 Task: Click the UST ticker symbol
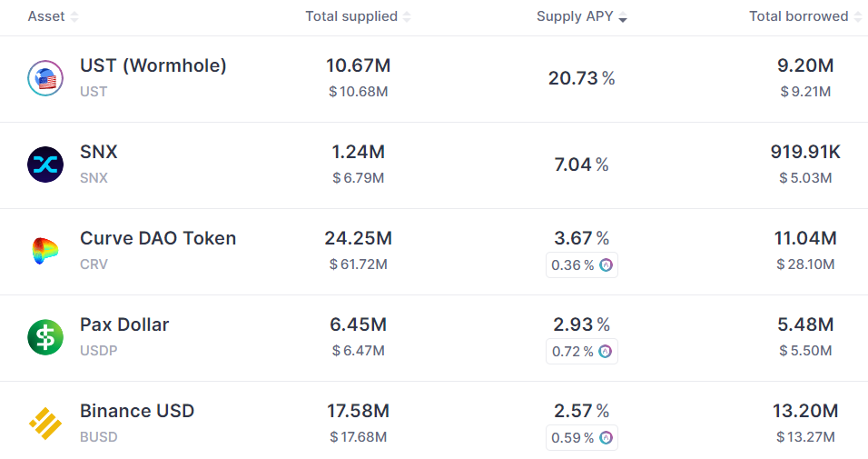coord(94,92)
